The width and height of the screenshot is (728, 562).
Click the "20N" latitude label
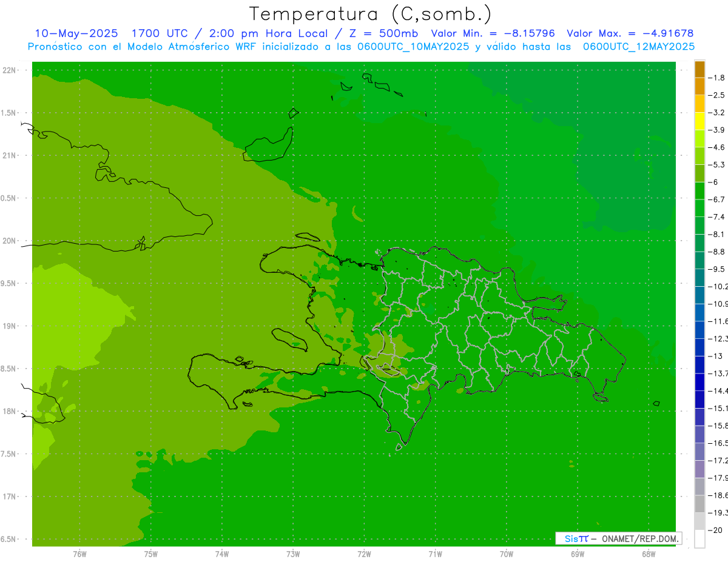pyautogui.click(x=10, y=241)
